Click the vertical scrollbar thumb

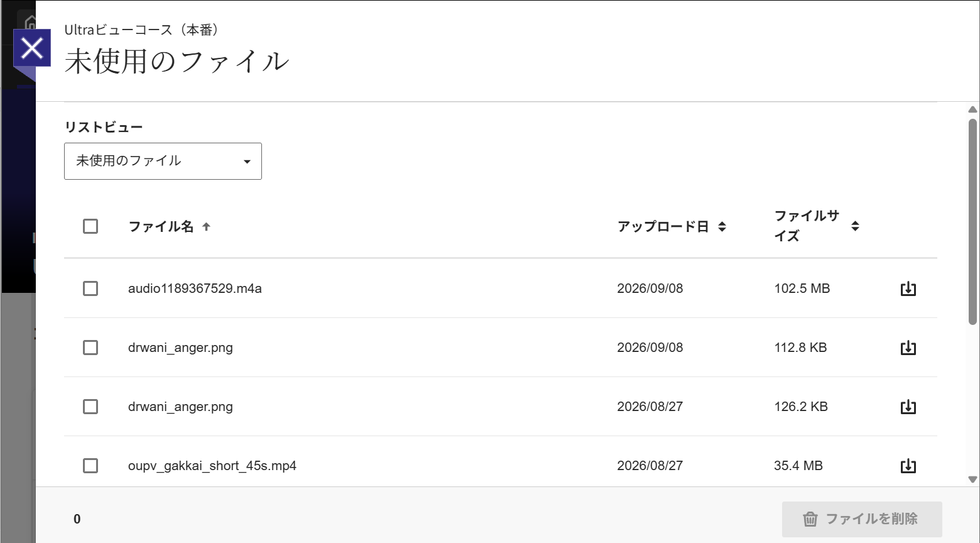coord(972,221)
